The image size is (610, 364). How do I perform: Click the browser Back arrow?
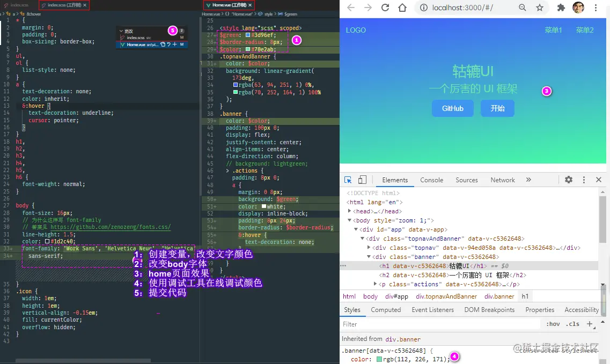pos(350,8)
